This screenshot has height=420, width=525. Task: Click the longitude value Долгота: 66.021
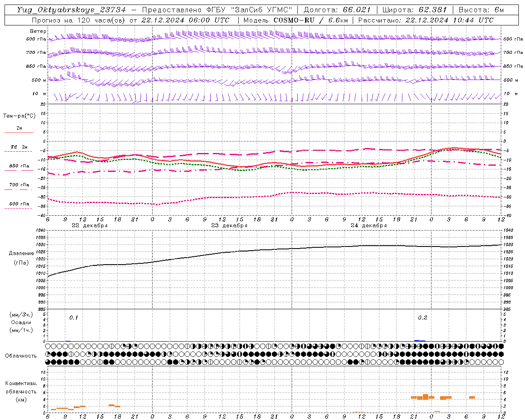point(337,10)
